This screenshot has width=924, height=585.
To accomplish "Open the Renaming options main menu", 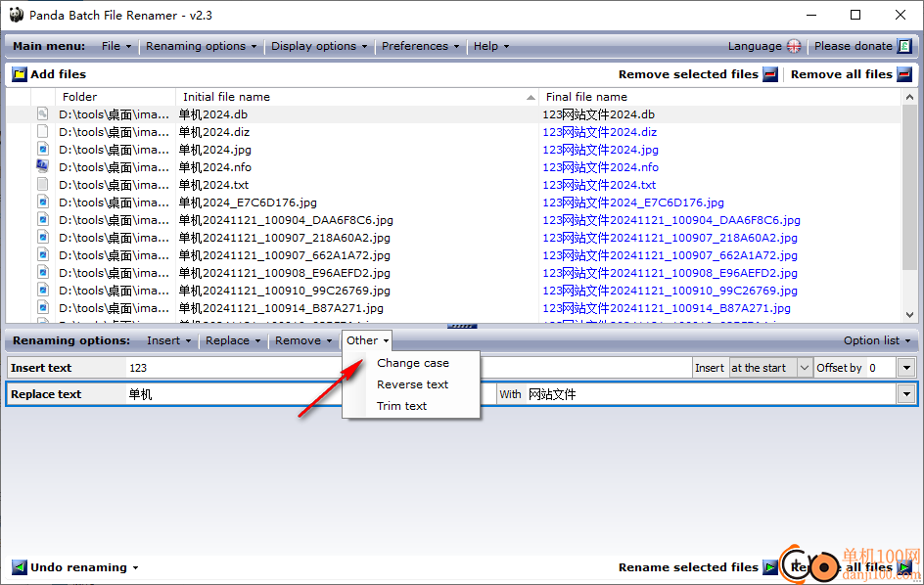I will pyautogui.click(x=201, y=46).
